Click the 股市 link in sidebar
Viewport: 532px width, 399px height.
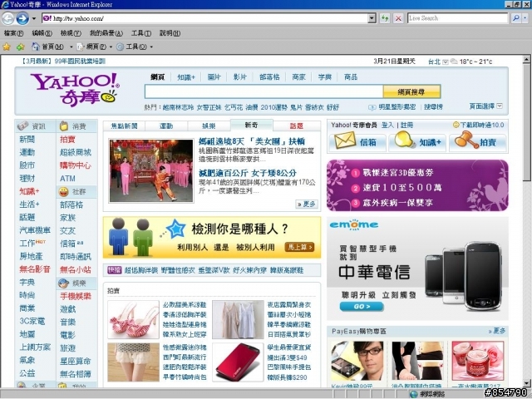coord(27,165)
